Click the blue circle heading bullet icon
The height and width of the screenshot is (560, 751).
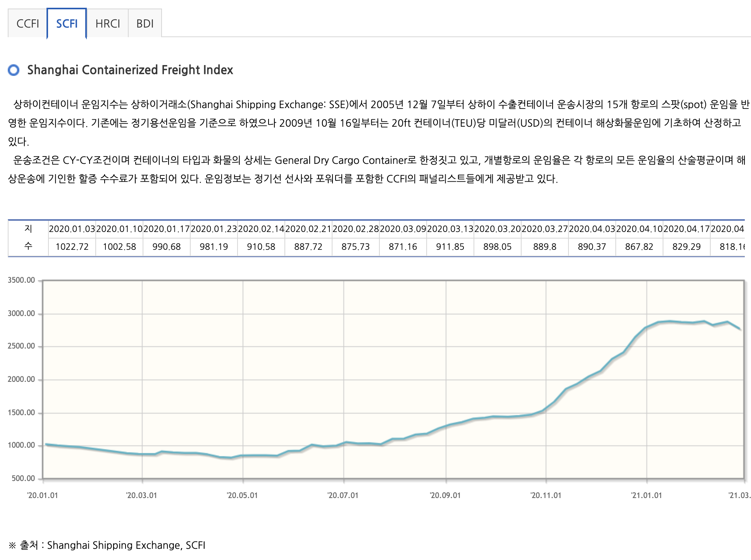[14, 70]
